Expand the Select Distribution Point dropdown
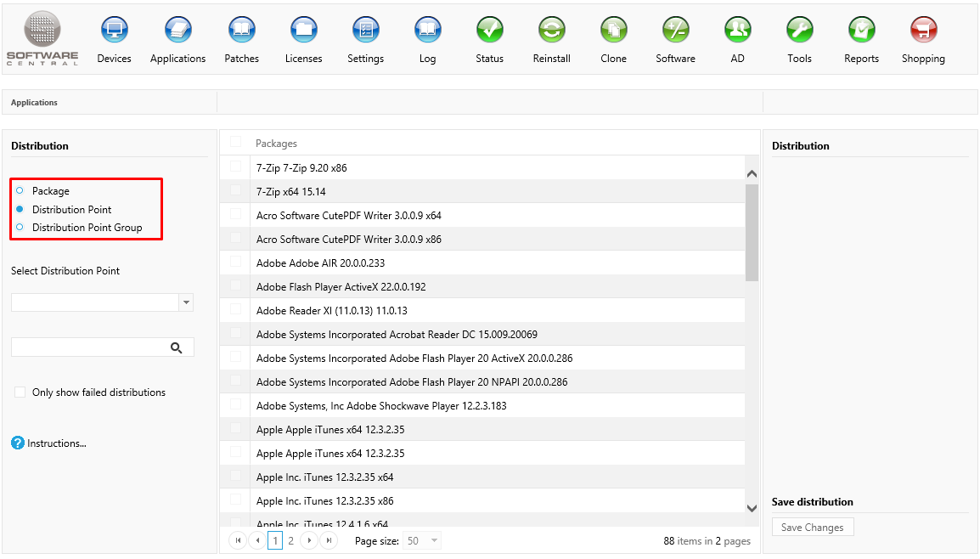The image size is (980, 559). point(186,302)
